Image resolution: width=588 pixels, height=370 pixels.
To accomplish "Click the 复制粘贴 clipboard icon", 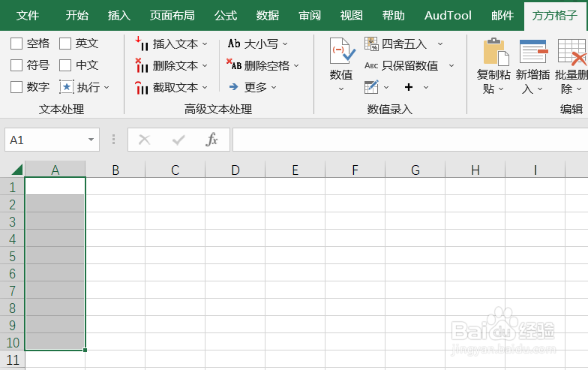I will click(x=496, y=51).
